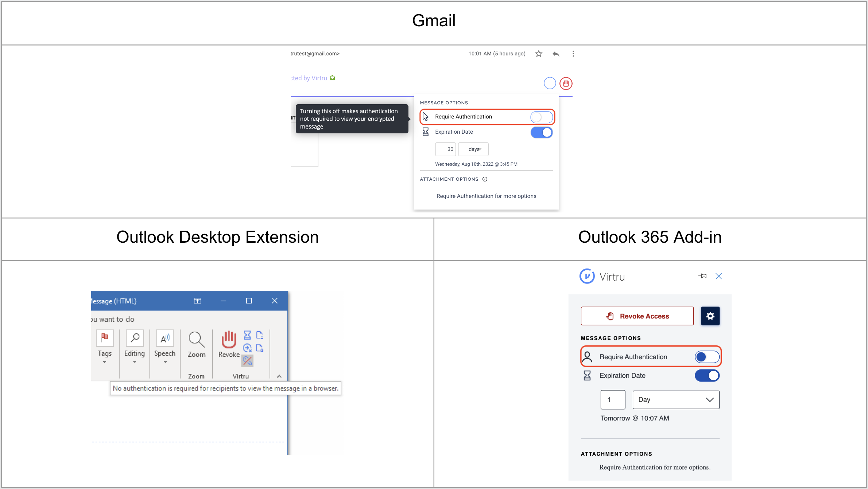
Task: Open the Virtru add-in settings gear
Action: click(710, 316)
